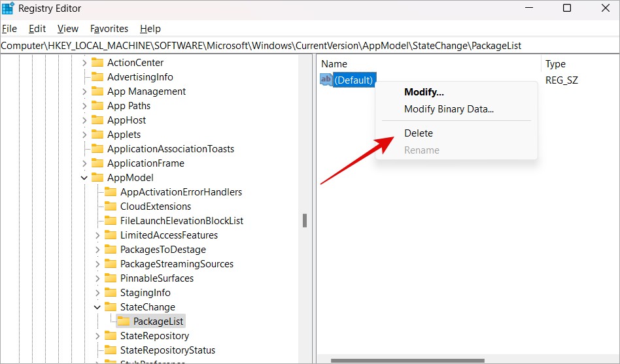Click the open PackageList folder icon
This screenshot has height=364, width=620.
124,322
